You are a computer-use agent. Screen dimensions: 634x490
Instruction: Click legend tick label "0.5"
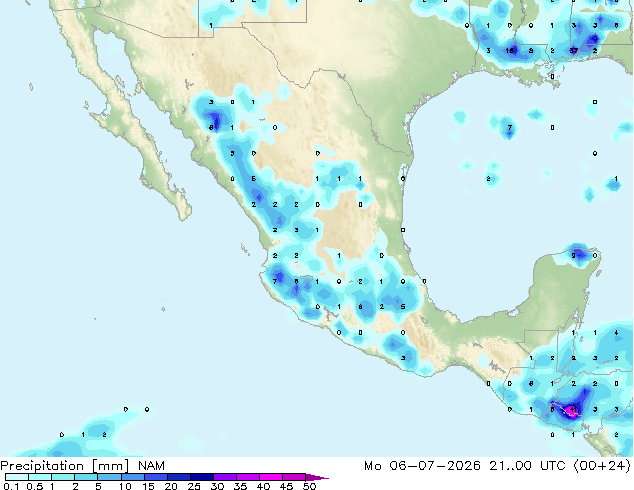[x=34, y=486]
